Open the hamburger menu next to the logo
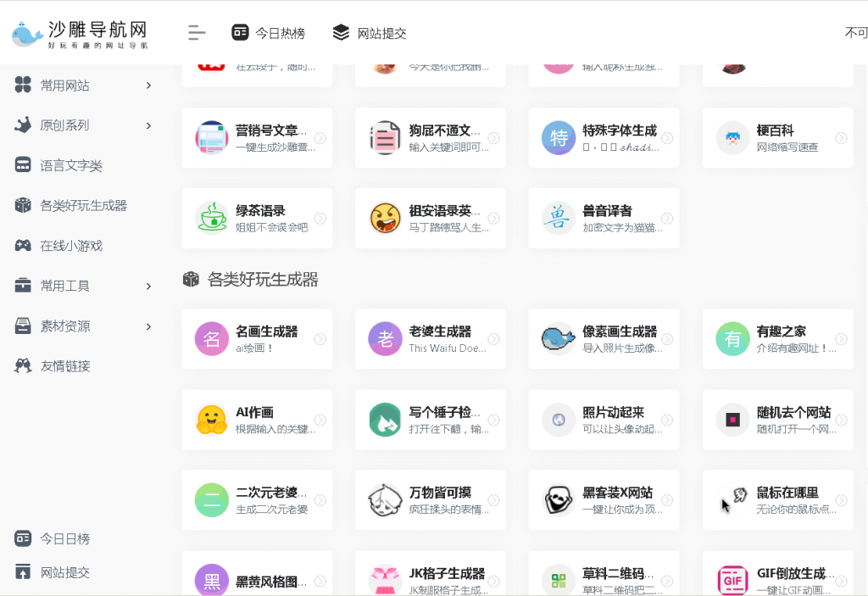This screenshot has width=868, height=596. pyautogui.click(x=196, y=33)
